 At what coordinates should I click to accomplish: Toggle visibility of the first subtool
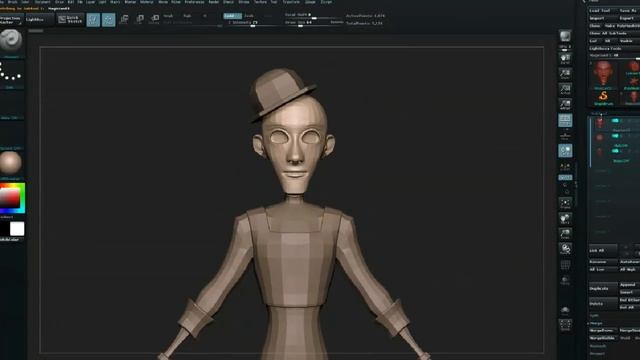pyautogui.click(x=615, y=121)
